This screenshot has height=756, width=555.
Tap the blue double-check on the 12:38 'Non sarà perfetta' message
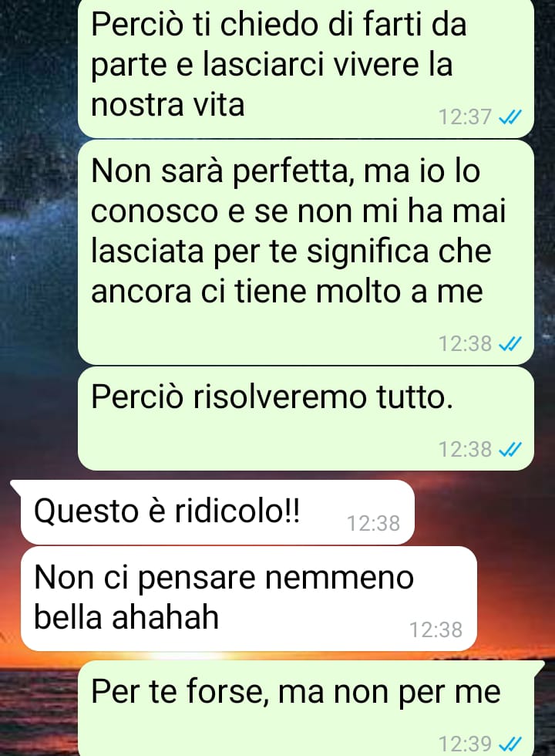(510, 344)
